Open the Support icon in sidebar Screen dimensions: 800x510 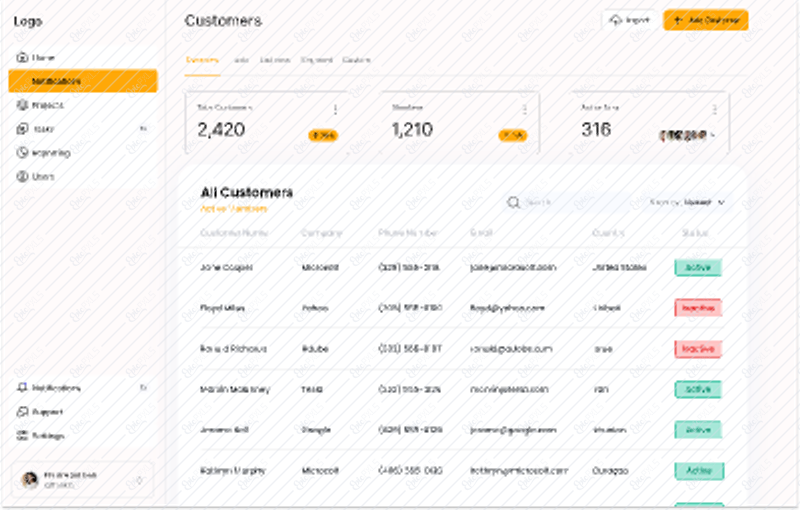[22, 412]
